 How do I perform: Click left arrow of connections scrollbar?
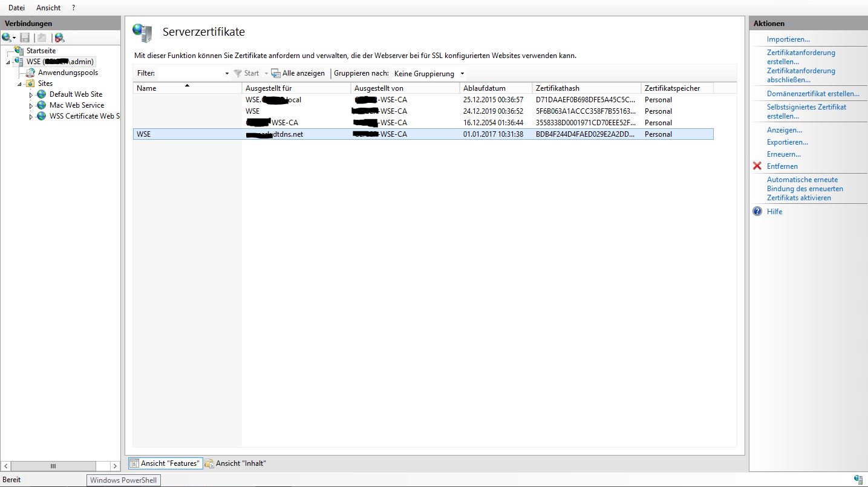point(5,466)
